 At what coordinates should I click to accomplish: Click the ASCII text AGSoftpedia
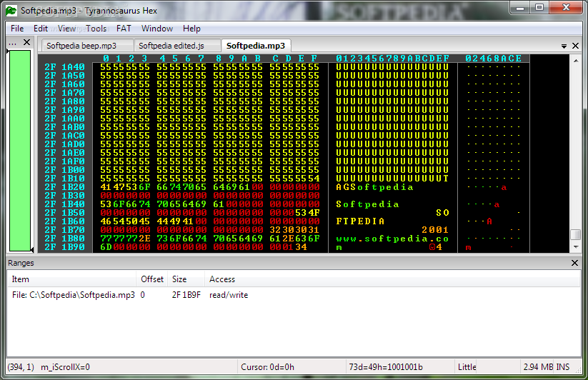click(374, 187)
